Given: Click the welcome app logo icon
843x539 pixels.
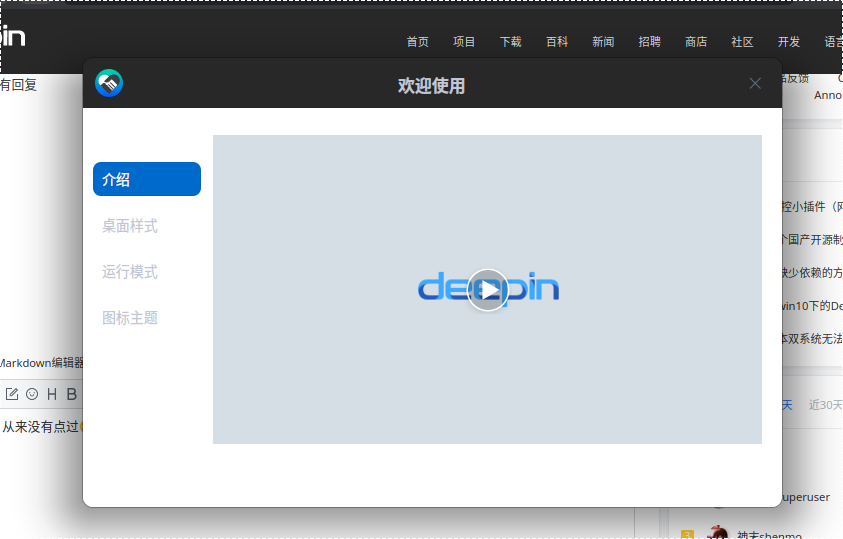Looking at the screenshot, I should point(109,83).
